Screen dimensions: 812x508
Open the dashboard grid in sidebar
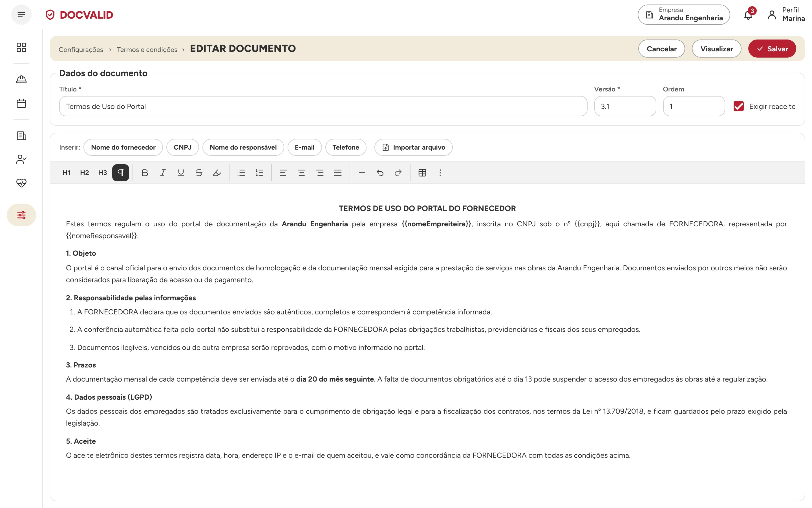click(x=21, y=47)
